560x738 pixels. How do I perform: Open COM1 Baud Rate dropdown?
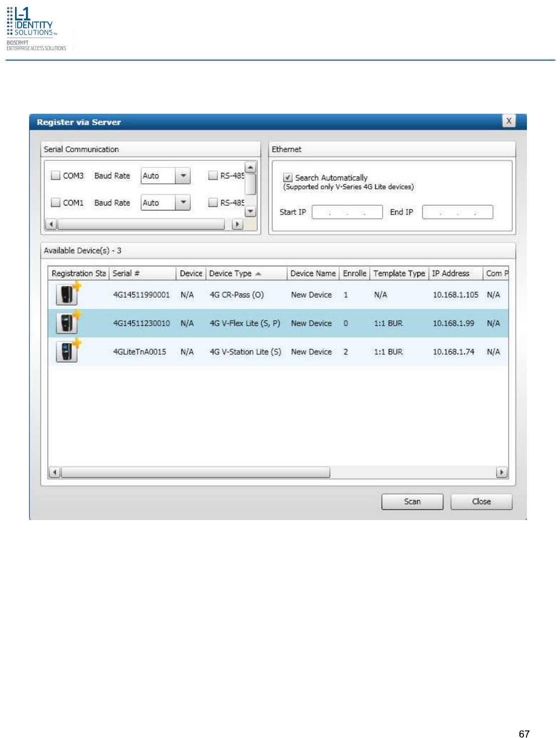[183, 202]
